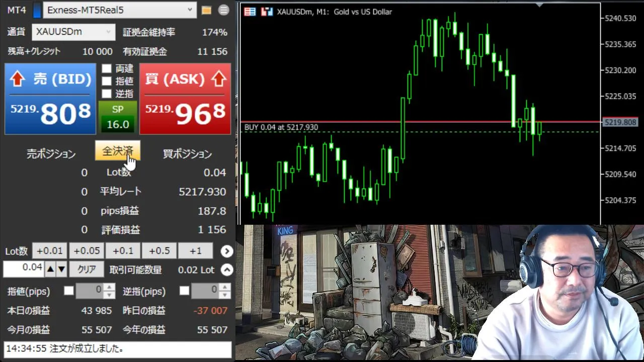Click the lot size 0.04 input field
This screenshot has height=362, width=644.
[x=24, y=269]
